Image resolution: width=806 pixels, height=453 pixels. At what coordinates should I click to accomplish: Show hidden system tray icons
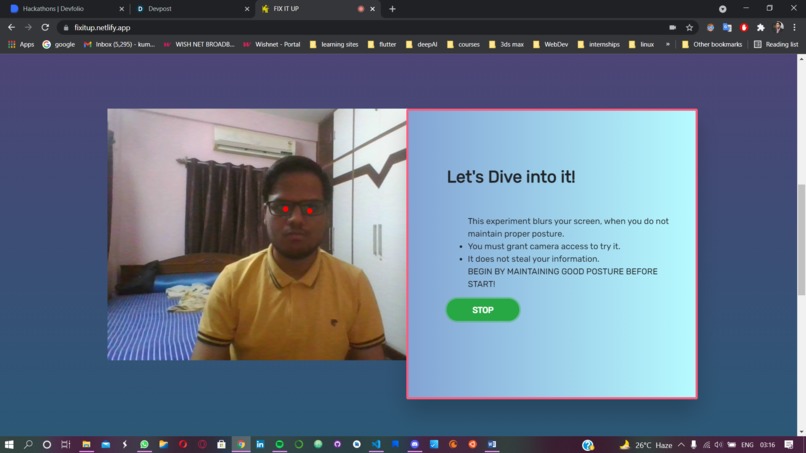pos(681,445)
